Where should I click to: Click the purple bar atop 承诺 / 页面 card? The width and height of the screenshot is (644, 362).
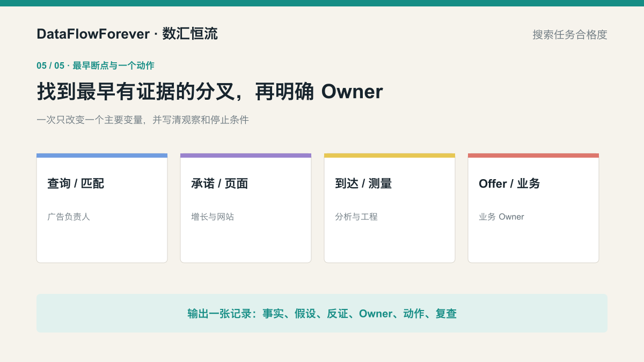coord(246,156)
